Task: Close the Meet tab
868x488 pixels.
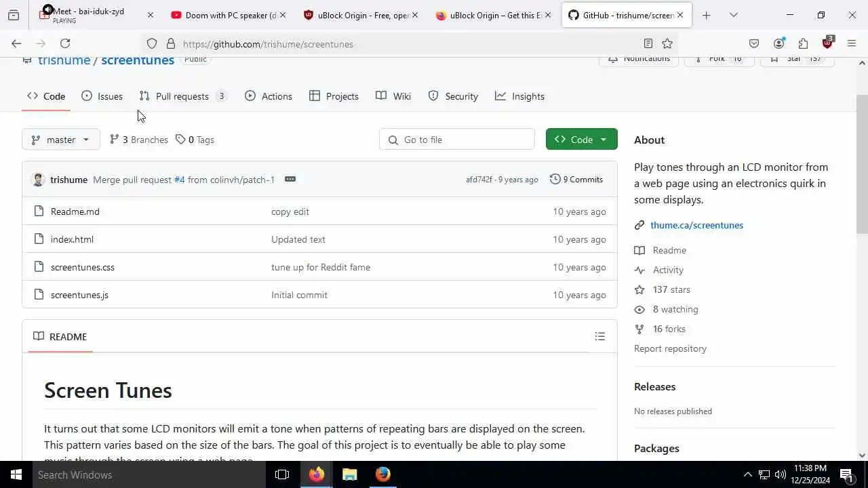Action: tap(151, 15)
